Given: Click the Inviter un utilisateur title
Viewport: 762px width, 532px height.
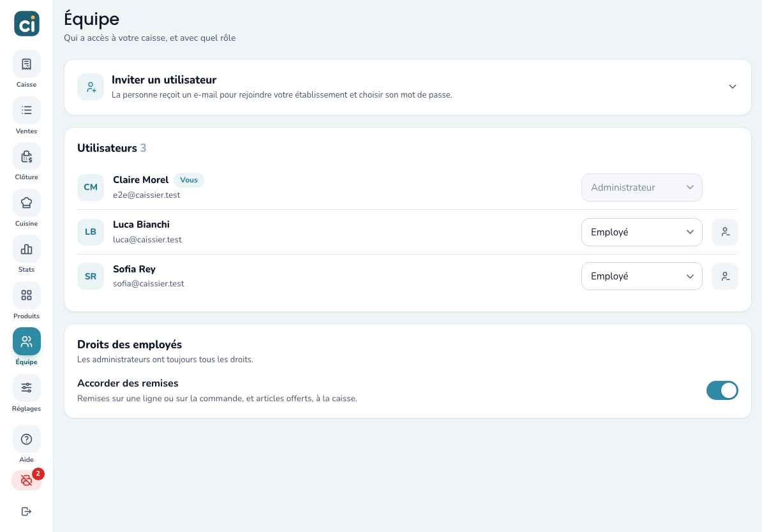Looking at the screenshot, I should coord(164,80).
